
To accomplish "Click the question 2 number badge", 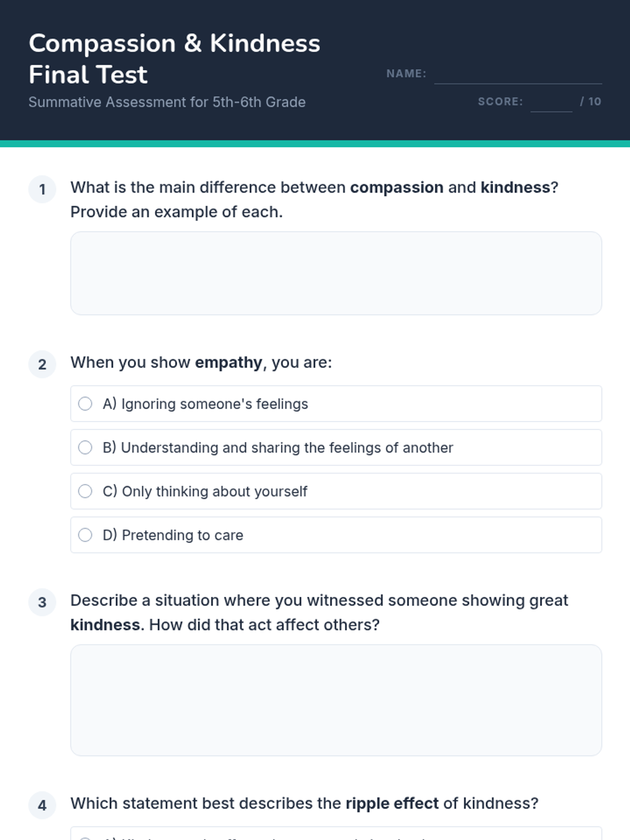I will (43, 364).
